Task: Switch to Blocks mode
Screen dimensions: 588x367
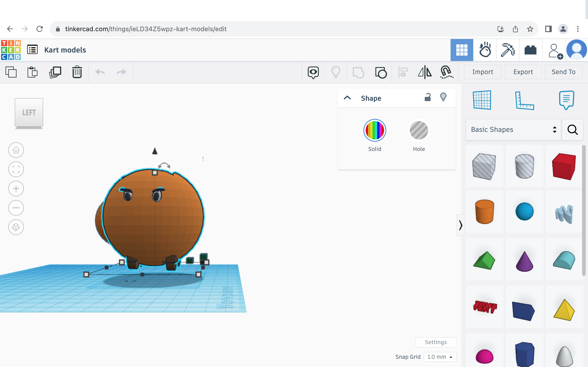Action: 508,50
